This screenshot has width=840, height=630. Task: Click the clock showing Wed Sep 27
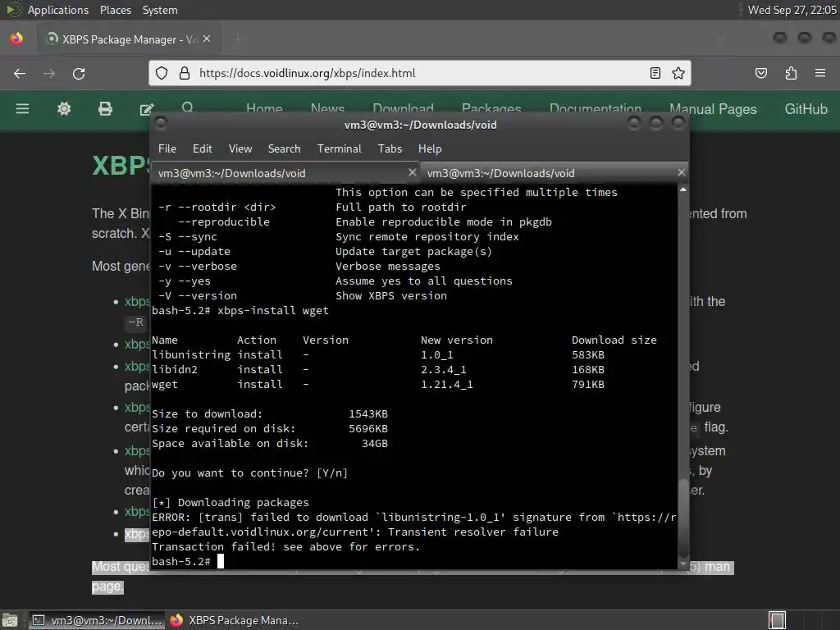pyautogui.click(x=792, y=10)
